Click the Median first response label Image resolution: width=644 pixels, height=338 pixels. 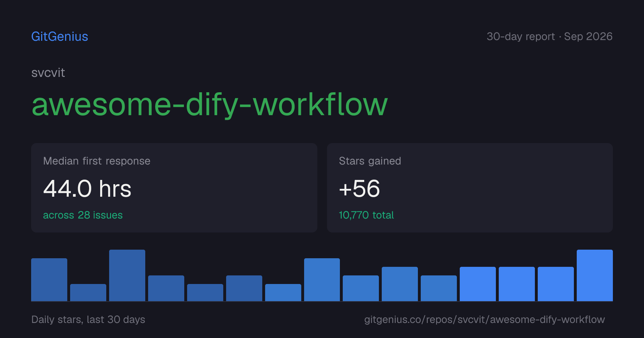(x=97, y=161)
